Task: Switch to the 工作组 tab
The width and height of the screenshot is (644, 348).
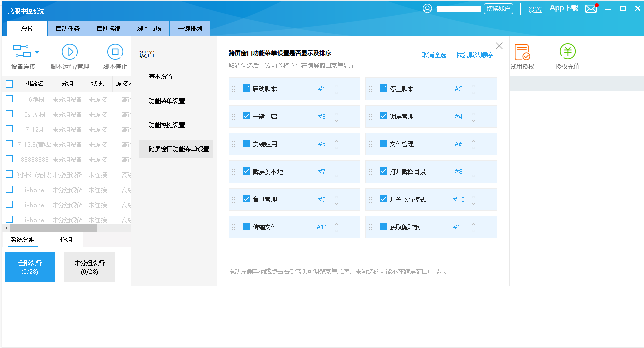Action: coord(63,240)
